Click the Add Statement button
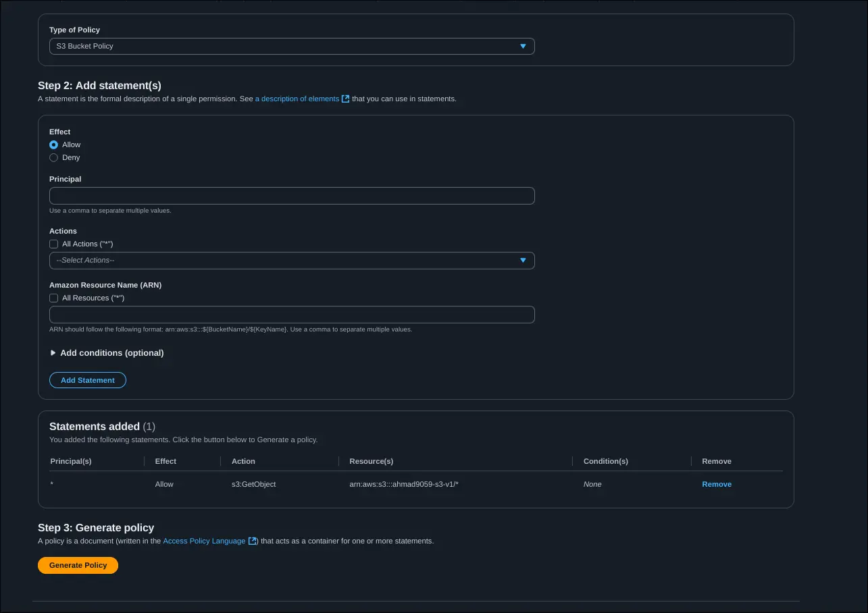Image resolution: width=868 pixels, height=613 pixels. (x=88, y=380)
